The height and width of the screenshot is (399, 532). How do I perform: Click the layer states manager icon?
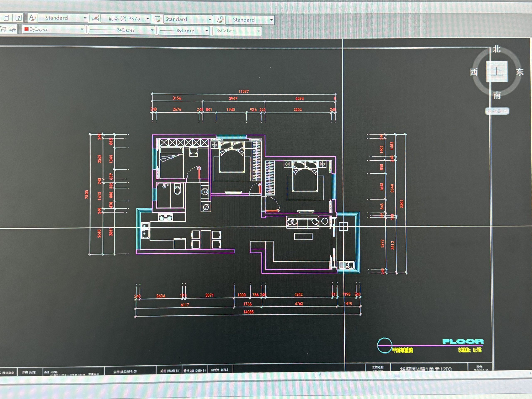(13, 29)
